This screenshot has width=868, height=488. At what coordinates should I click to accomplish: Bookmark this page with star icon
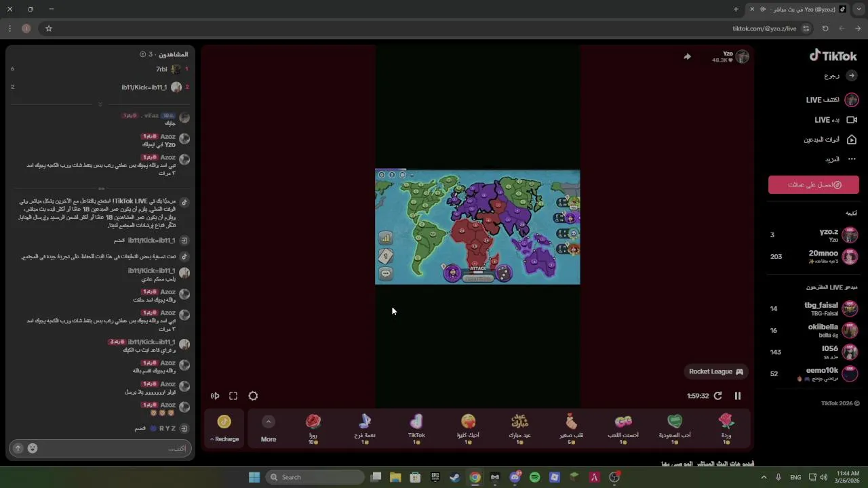pos(49,28)
